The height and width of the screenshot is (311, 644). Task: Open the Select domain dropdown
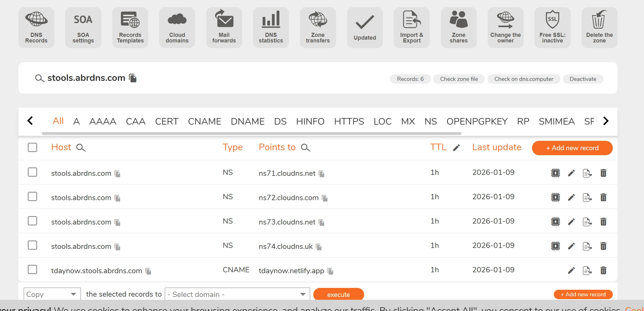[237, 294]
